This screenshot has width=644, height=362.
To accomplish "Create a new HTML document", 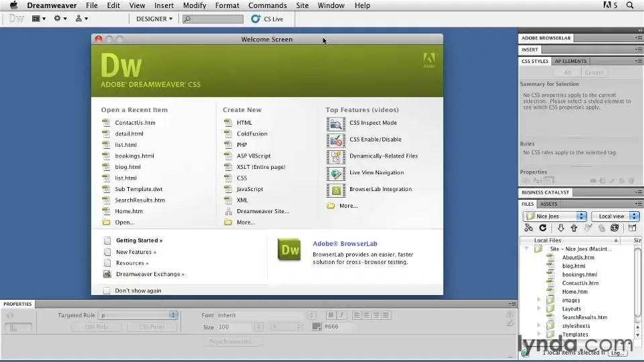I will tap(244, 123).
